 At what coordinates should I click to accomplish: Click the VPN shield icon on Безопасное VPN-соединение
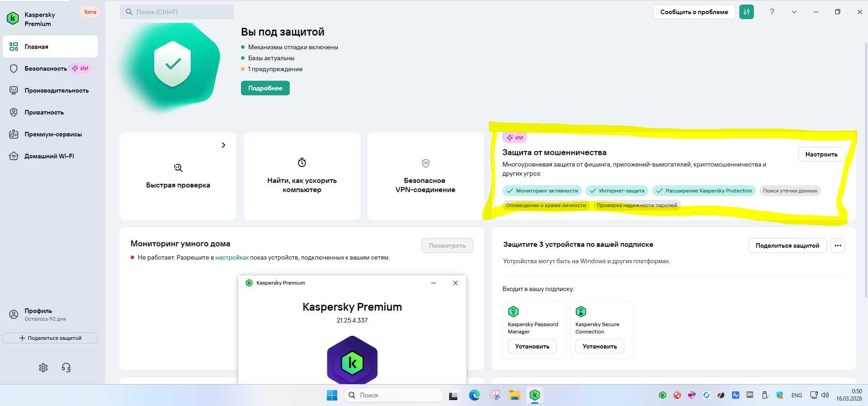(426, 163)
